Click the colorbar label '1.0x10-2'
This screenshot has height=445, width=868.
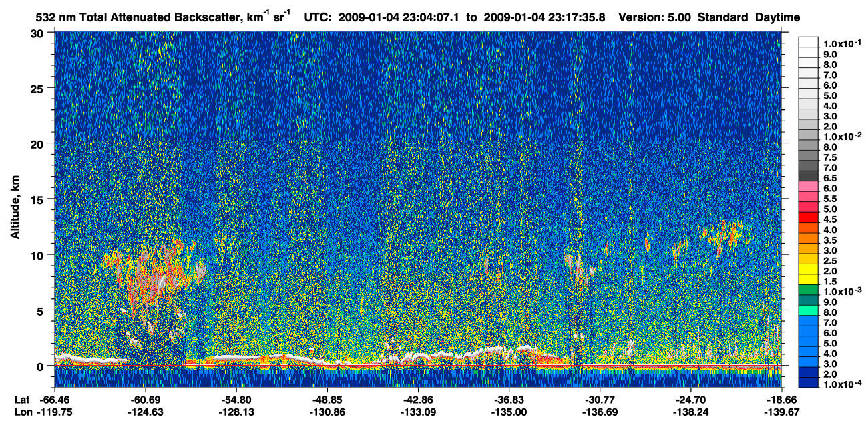click(x=842, y=135)
